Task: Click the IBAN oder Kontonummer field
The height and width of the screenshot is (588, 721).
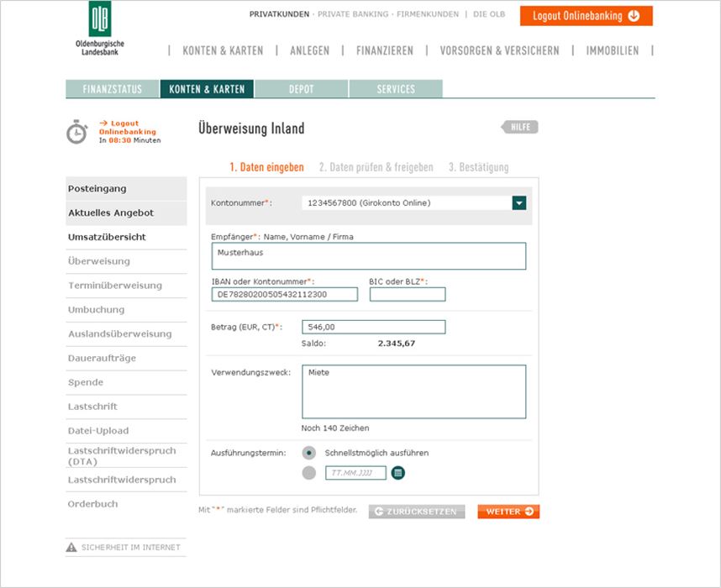Action: (x=285, y=294)
